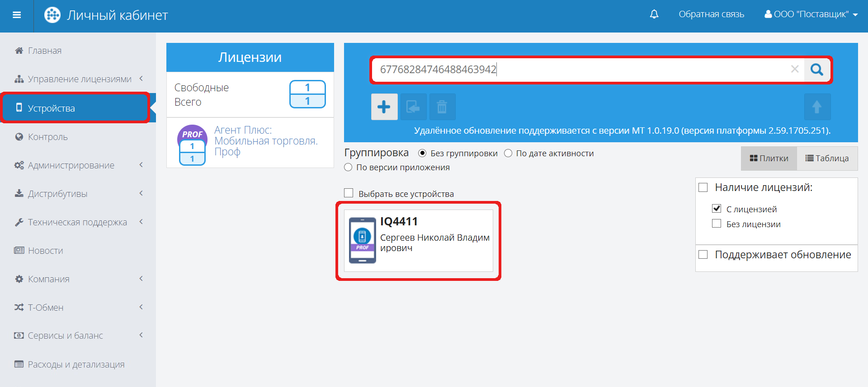Click the hamburger menu icon
The height and width of the screenshot is (387, 868).
click(x=17, y=15)
